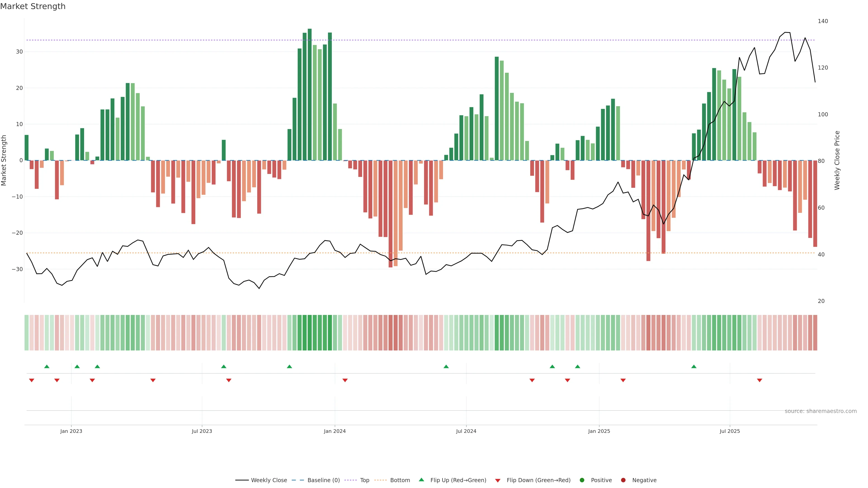The height and width of the screenshot is (488, 868).
Task: Click the rightmost green flip-up triangle marker
Action: [x=694, y=366]
